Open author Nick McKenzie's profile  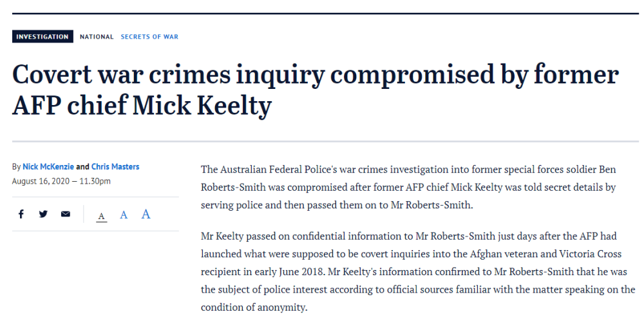(49, 166)
